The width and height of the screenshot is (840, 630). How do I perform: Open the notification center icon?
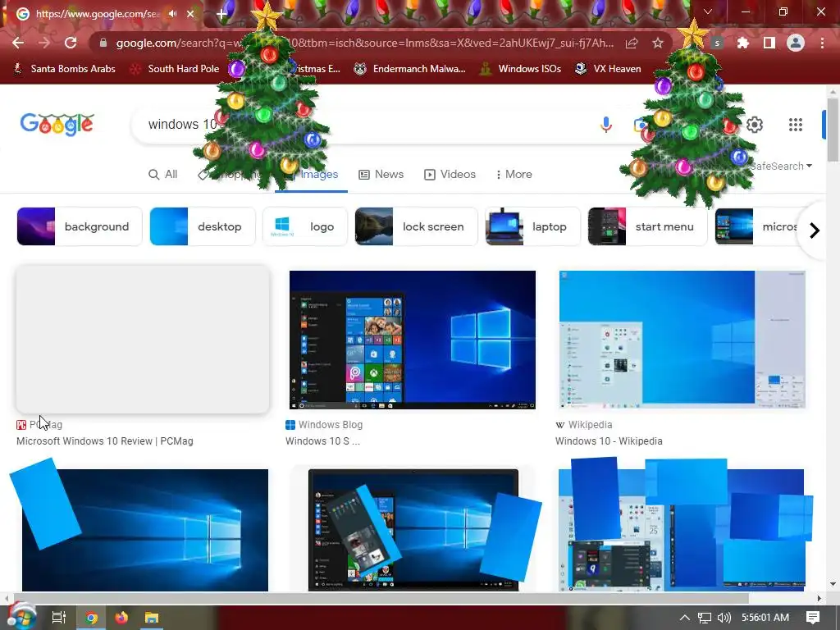pyautogui.click(x=813, y=617)
